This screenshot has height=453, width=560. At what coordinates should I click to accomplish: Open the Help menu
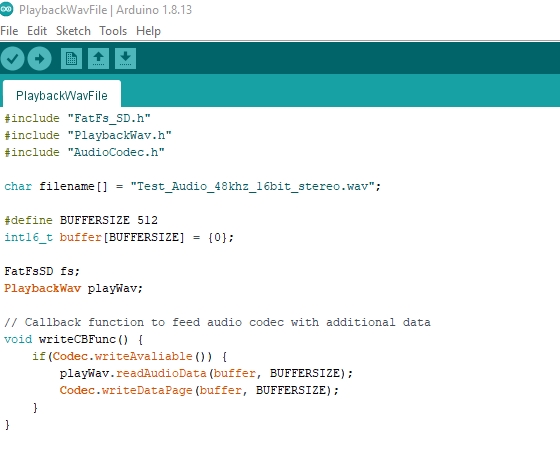coord(148,31)
